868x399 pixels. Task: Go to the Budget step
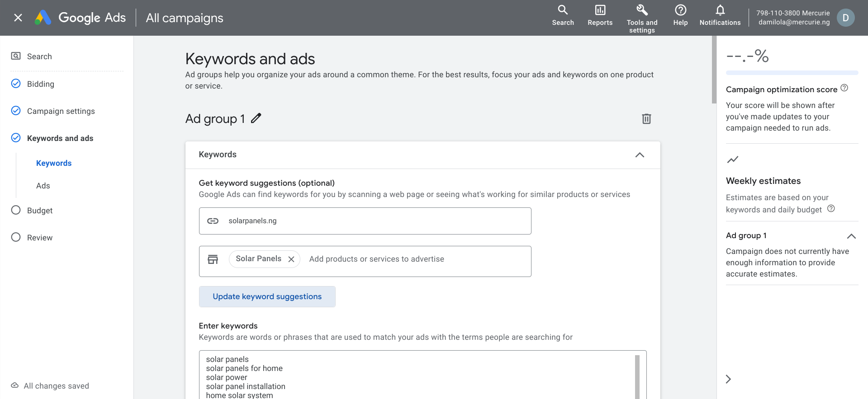[39, 211]
